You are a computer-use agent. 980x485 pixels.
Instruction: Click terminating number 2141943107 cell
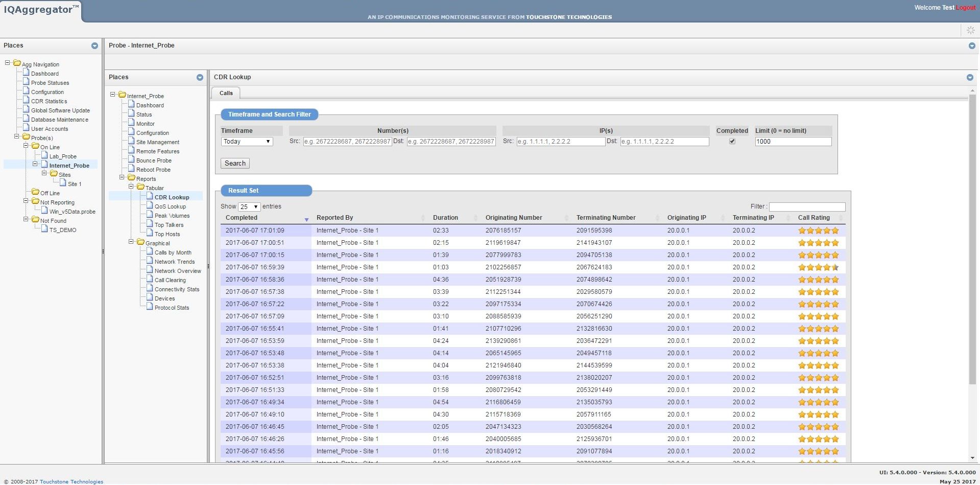(x=594, y=243)
